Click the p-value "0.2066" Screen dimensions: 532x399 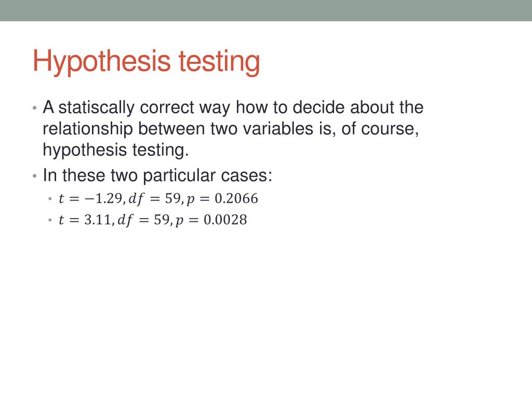236,199
